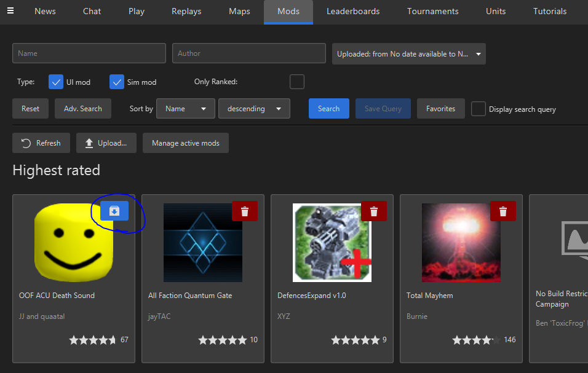Uninstall DefencesExpand v1.0 with the trash icon

click(374, 211)
